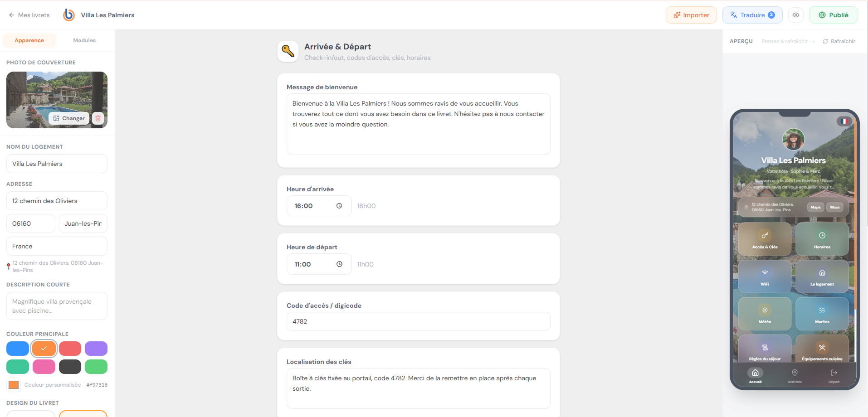868x417 pixels.
Task: Click the digicode access code field
Action: (418, 321)
